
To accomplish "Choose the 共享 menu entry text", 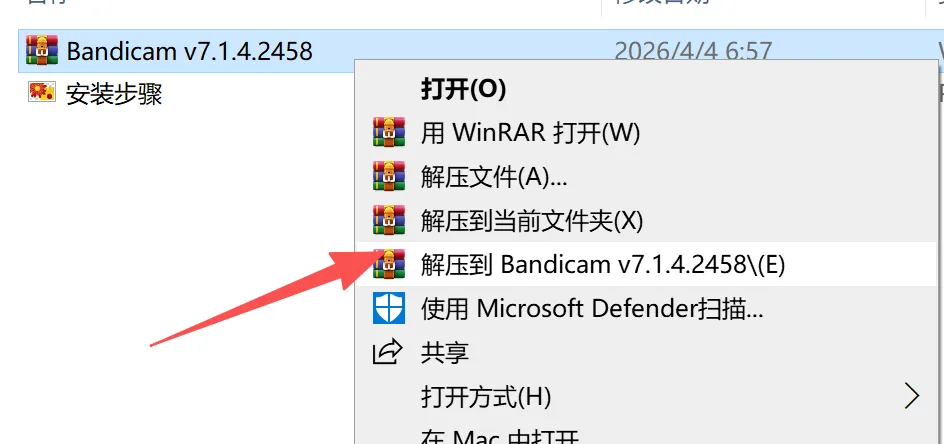I will pyautogui.click(x=444, y=352).
